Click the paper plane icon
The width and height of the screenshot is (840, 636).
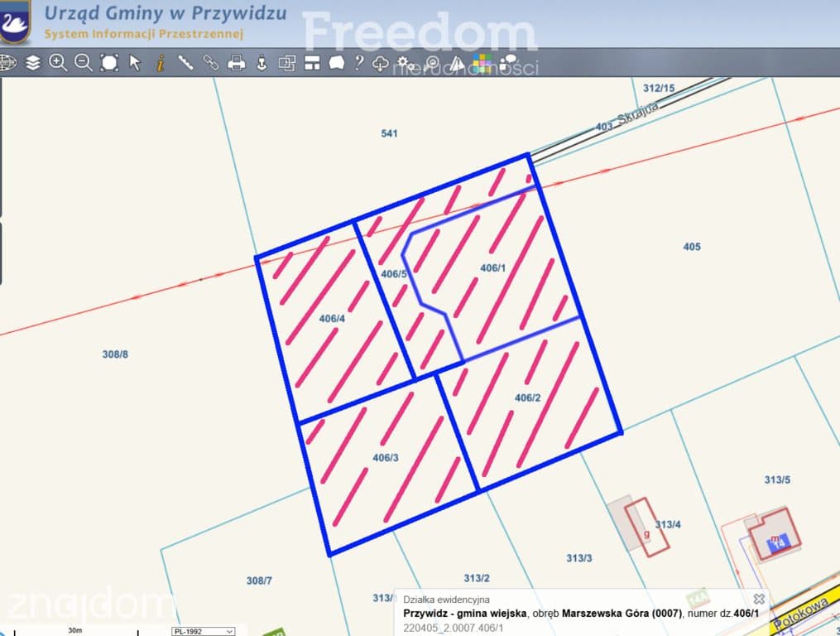coord(457,63)
